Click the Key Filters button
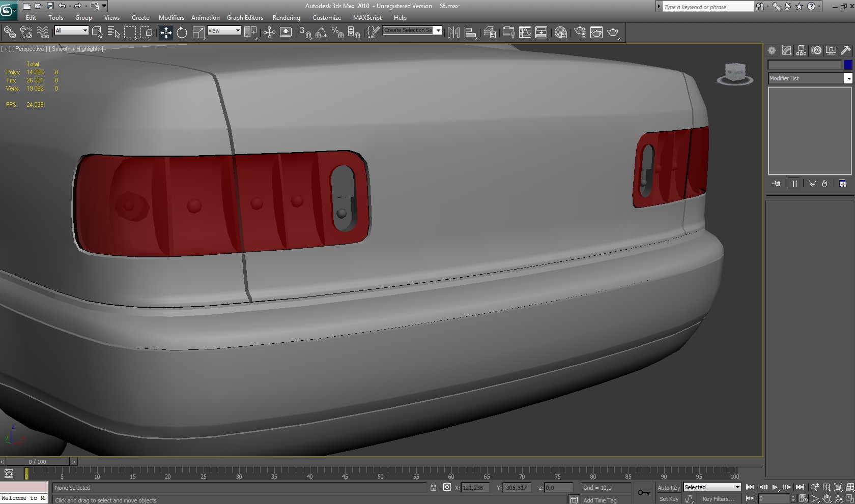The width and height of the screenshot is (855, 504). pos(718,499)
